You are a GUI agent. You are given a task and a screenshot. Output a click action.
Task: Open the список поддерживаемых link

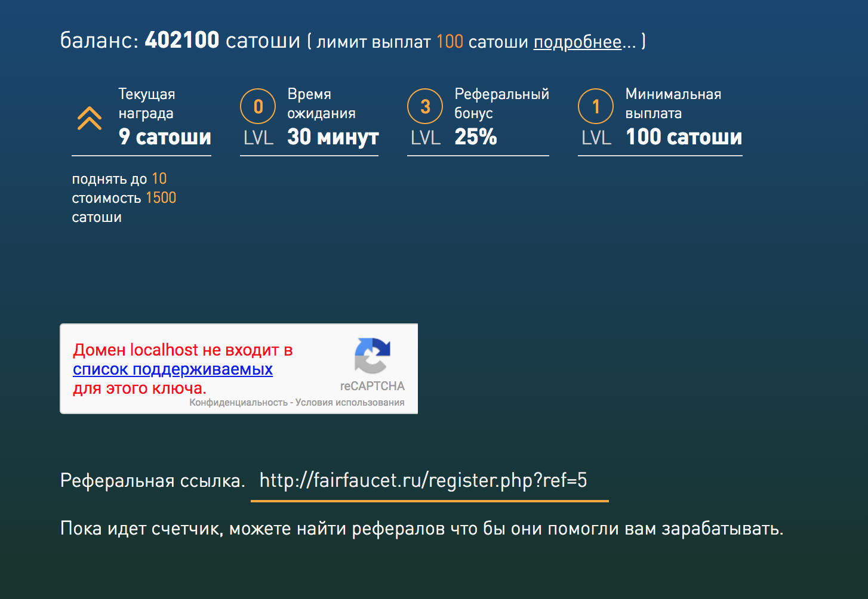pyautogui.click(x=173, y=369)
